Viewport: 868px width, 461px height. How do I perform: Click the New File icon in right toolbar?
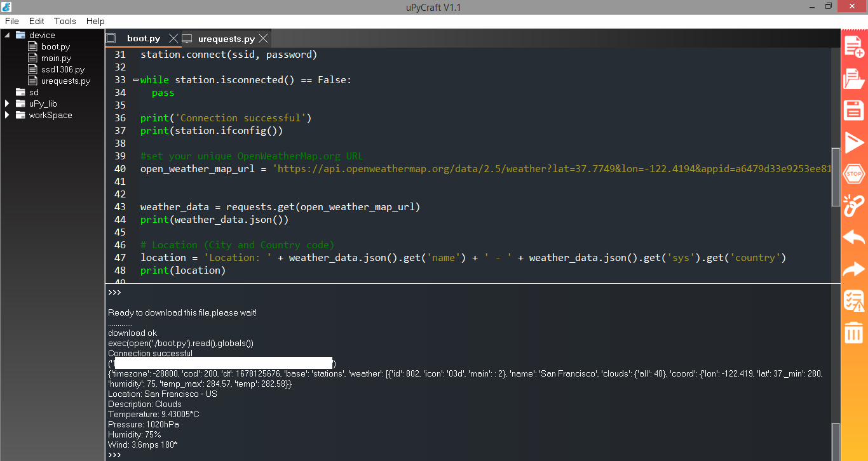853,46
